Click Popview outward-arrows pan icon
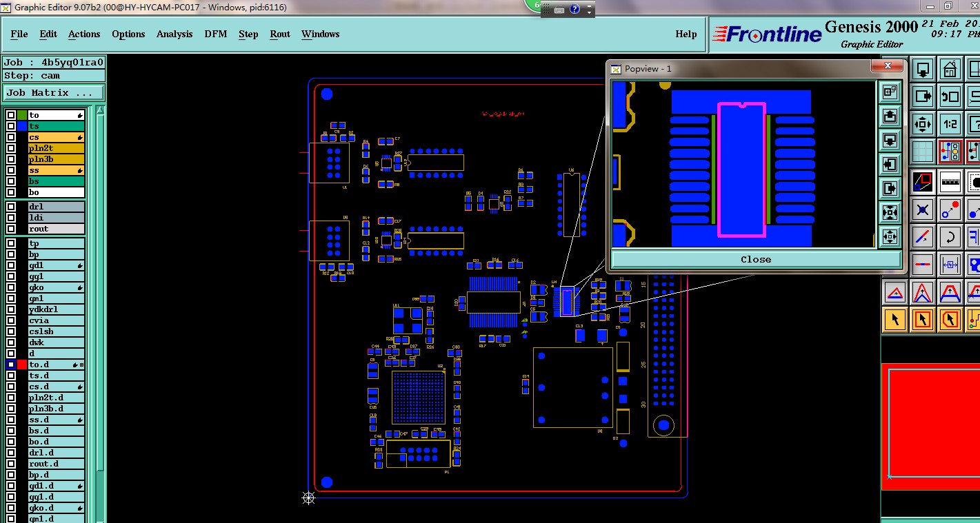980x523 pixels. click(890, 236)
